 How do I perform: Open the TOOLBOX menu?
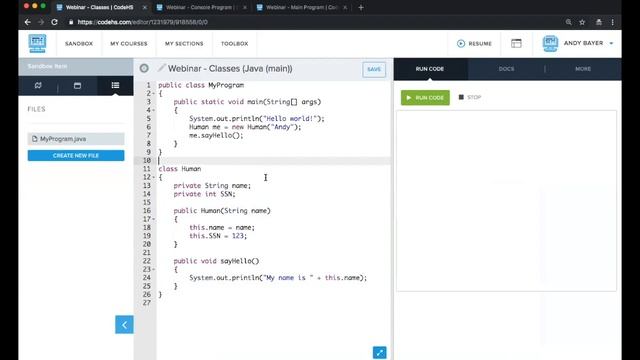[235, 43]
